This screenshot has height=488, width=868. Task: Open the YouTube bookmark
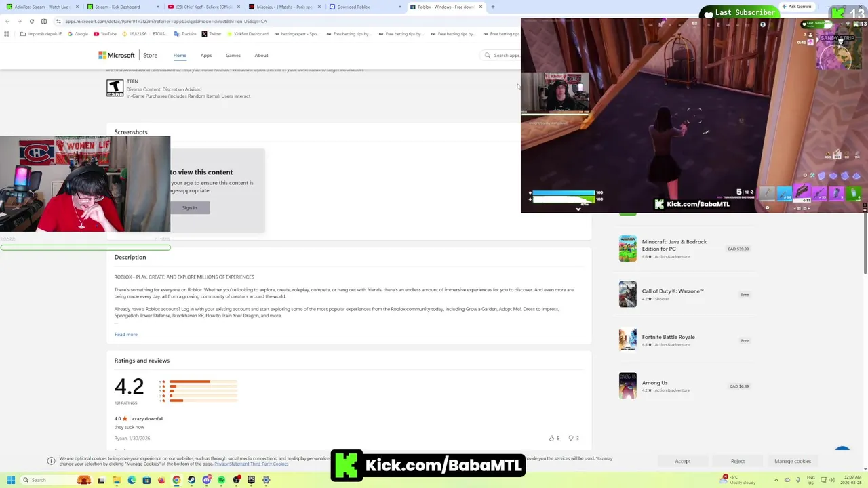(105, 34)
